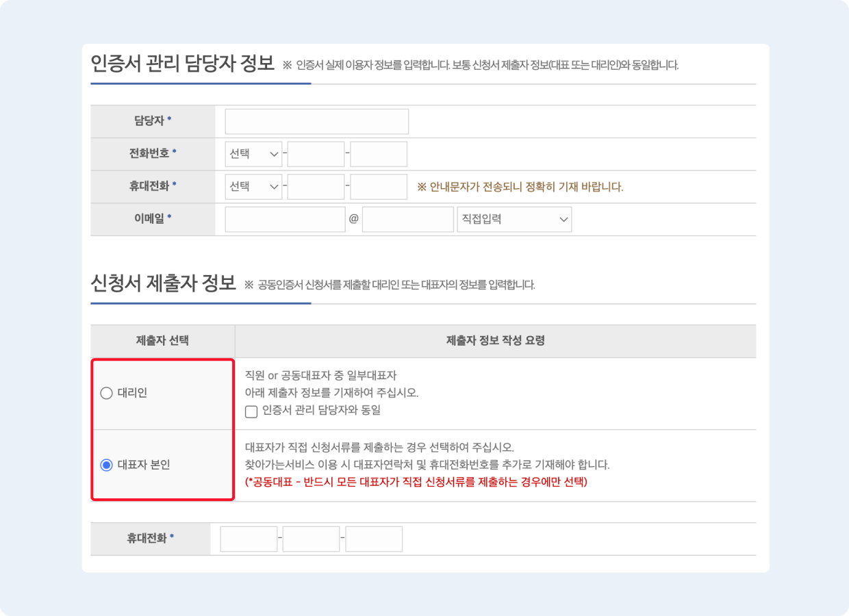Open the email domain 직접입력 dropdown

(x=514, y=219)
